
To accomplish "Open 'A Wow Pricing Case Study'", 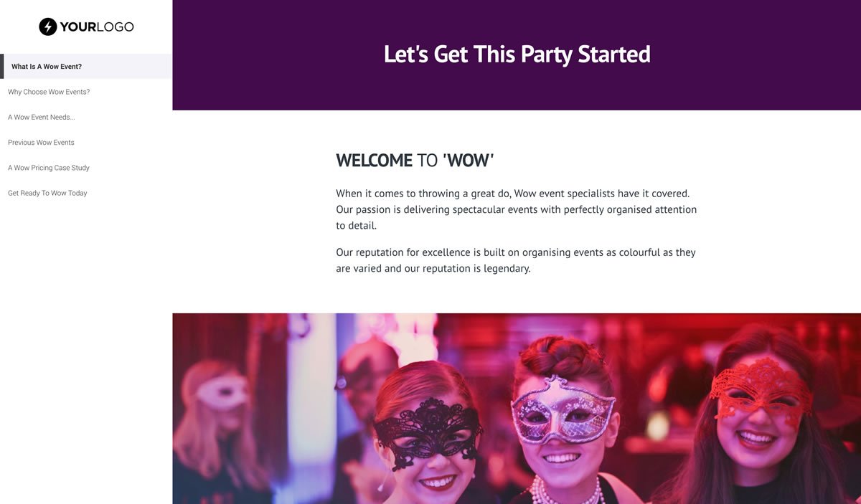I will pyautogui.click(x=49, y=168).
